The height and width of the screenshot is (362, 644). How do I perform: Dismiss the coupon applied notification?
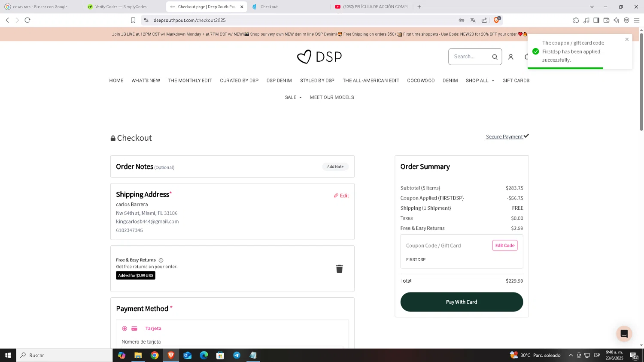(x=627, y=39)
